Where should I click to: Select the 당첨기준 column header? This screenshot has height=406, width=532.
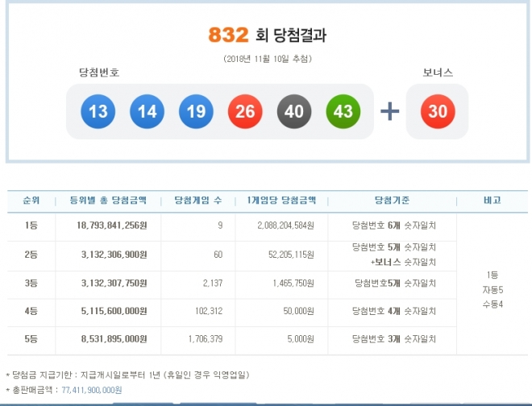pos(393,201)
